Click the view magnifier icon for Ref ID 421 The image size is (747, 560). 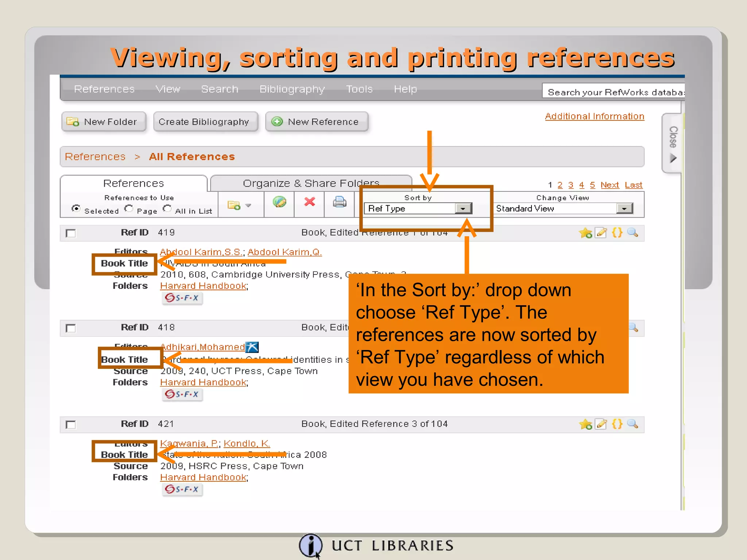[x=633, y=424]
